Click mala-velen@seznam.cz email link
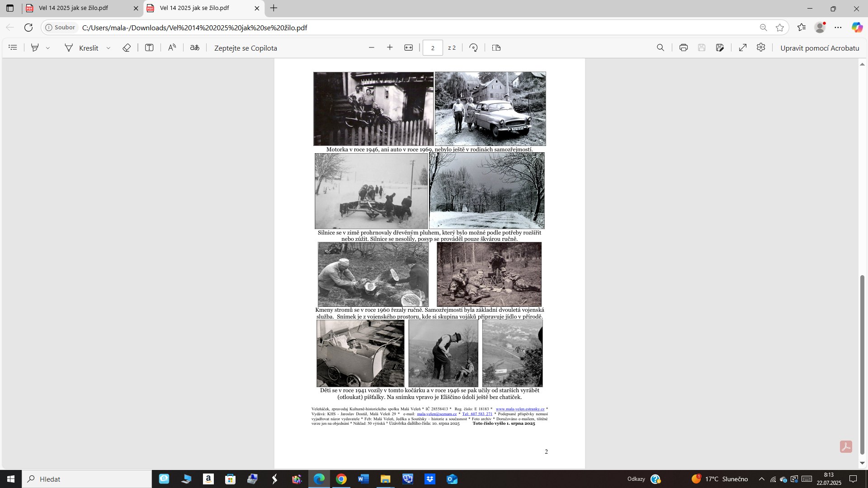The width and height of the screenshot is (868, 488). [437, 414]
